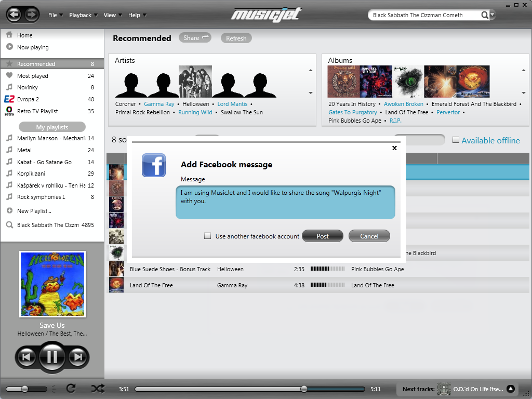Screen dimensions: 532x399
Task: Close the Add Facebook message dialog
Action: coord(394,148)
